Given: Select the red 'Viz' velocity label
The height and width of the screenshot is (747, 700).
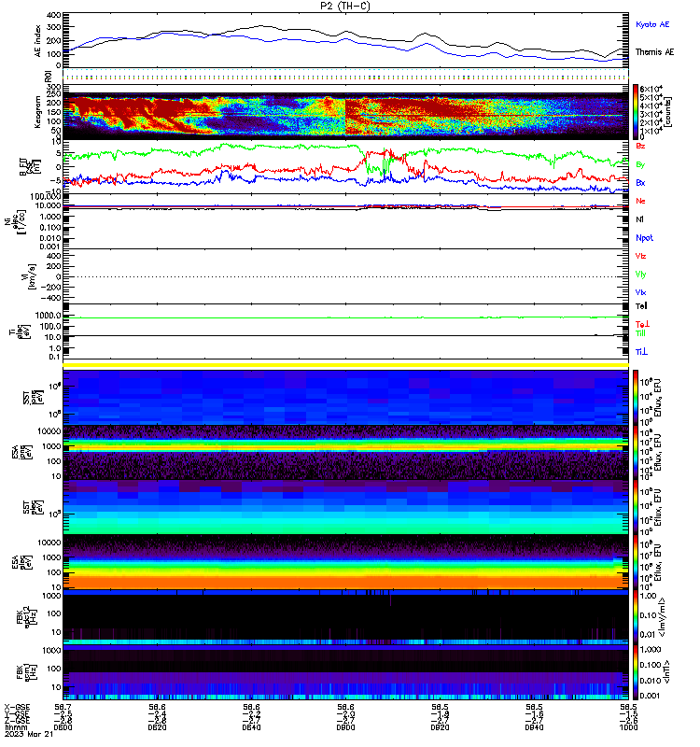Looking at the screenshot, I should (x=640, y=256).
